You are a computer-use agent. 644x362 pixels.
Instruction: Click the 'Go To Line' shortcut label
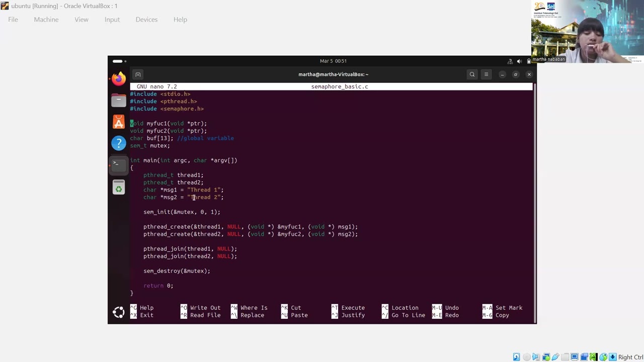pyautogui.click(x=409, y=315)
